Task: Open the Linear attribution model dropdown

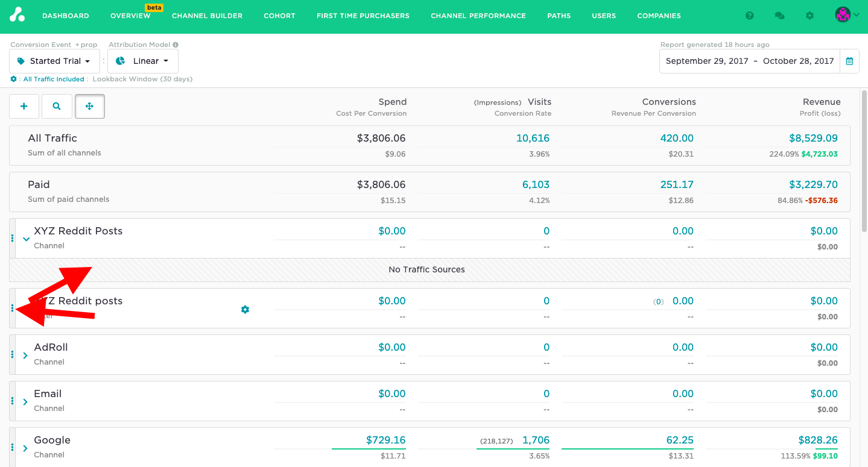Action: 143,61
